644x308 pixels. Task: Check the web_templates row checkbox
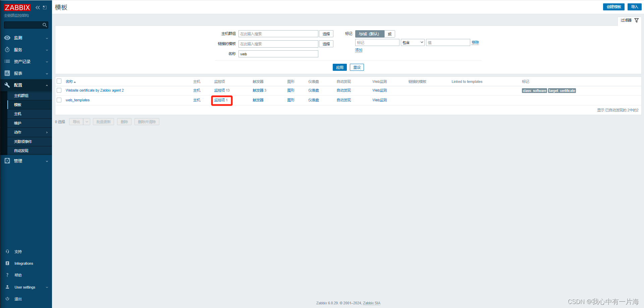pyautogui.click(x=59, y=100)
